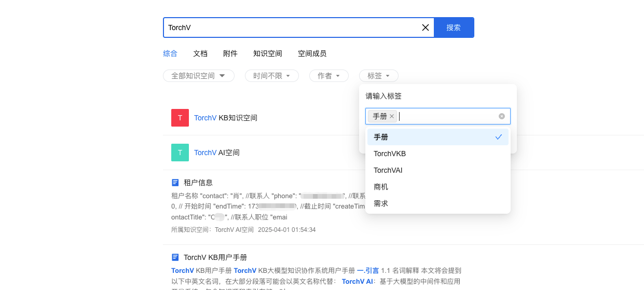Open the TorchV KB知识空间 result

226,118
